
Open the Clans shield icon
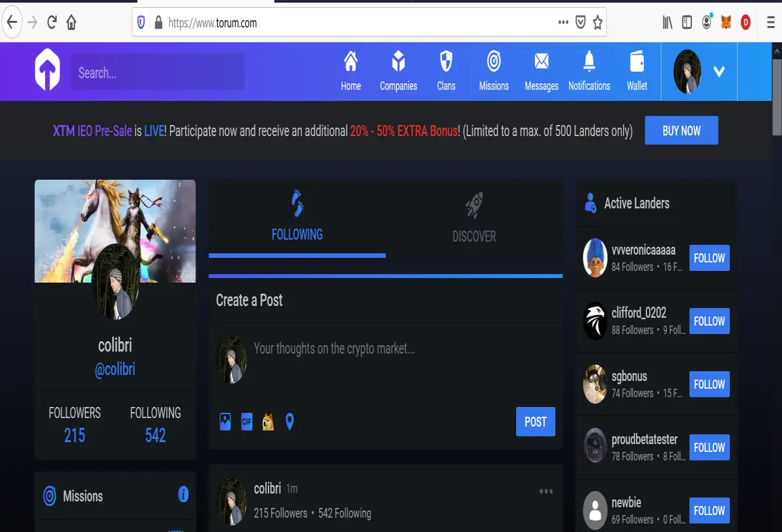[446, 63]
